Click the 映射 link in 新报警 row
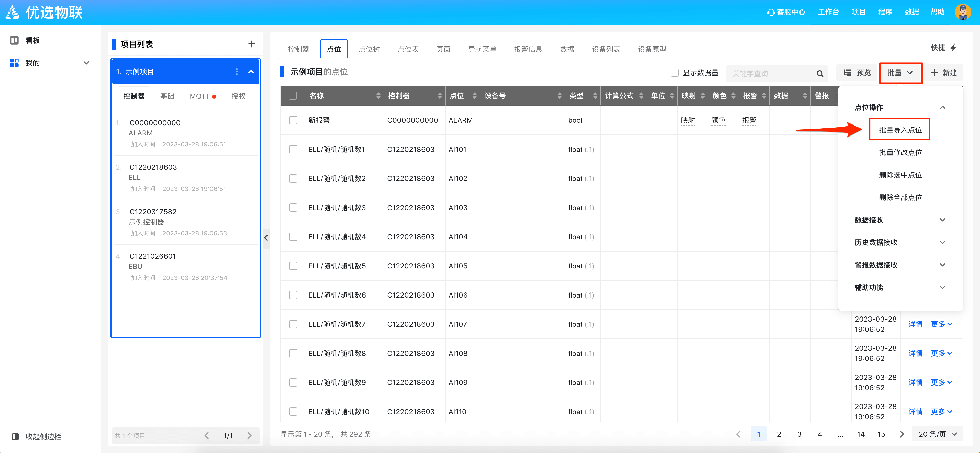Screen dimensions: 980x453 (688, 121)
